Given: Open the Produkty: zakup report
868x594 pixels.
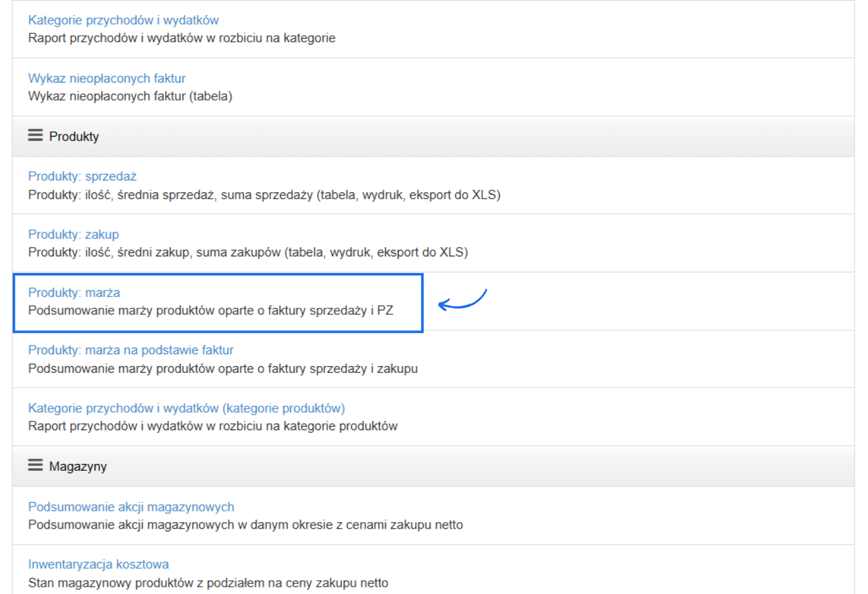Looking at the screenshot, I should [73, 234].
